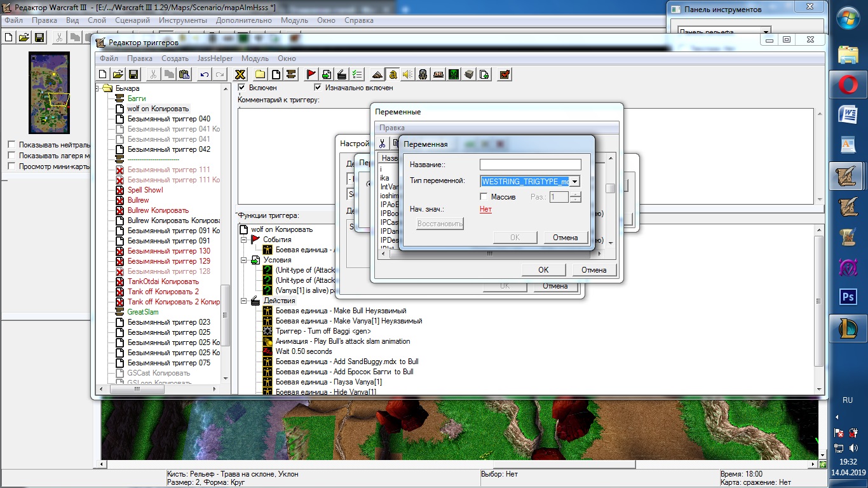Open Campaign Editor icon in toolbar
Screen dimensions: 868x488
[438, 74]
